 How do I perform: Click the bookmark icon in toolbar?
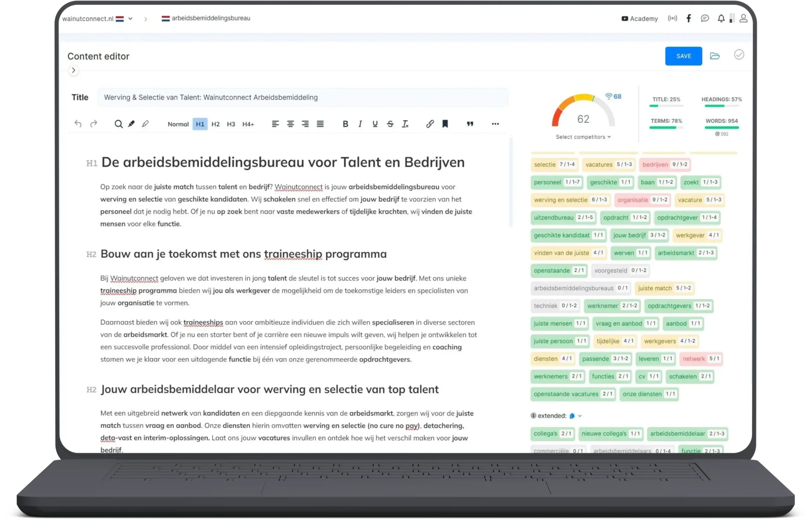[445, 124]
